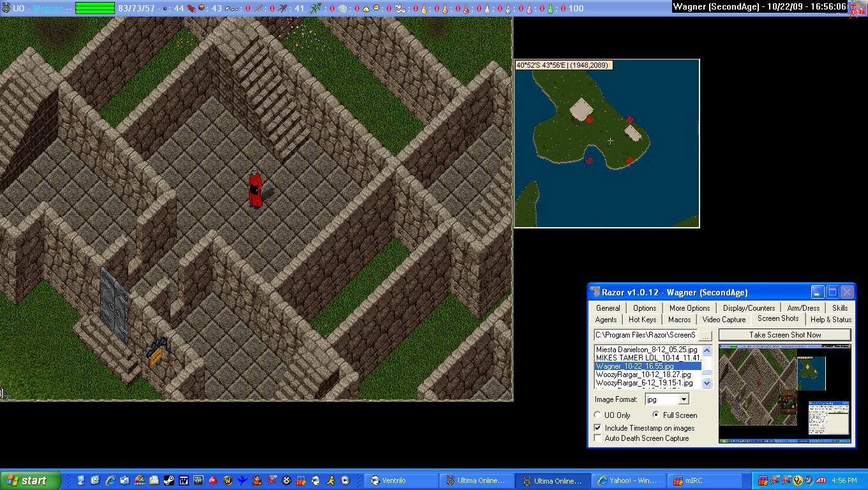Select WoozyRargar_10-12_18.27.jpg in the list

[x=643, y=375]
